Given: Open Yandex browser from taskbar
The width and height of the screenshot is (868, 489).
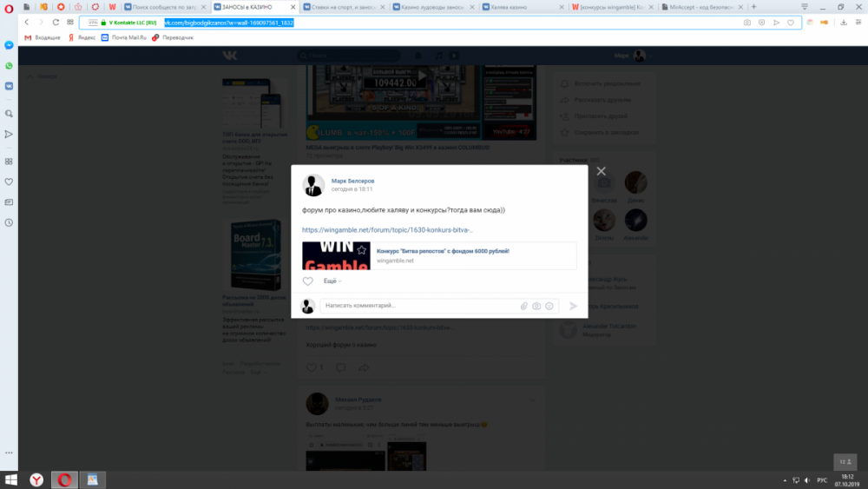Looking at the screenshot, I should click(36, 479).
